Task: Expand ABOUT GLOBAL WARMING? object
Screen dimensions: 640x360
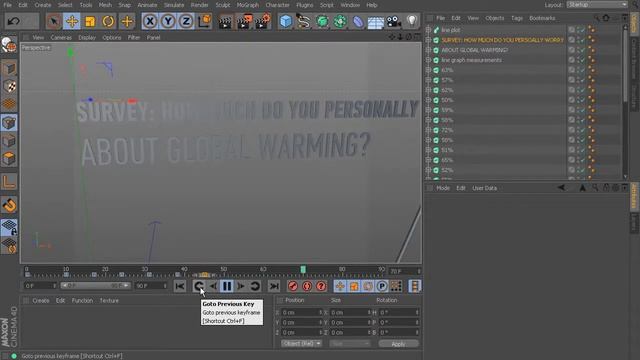Action: pyautogui.click(x=428, y=50)
